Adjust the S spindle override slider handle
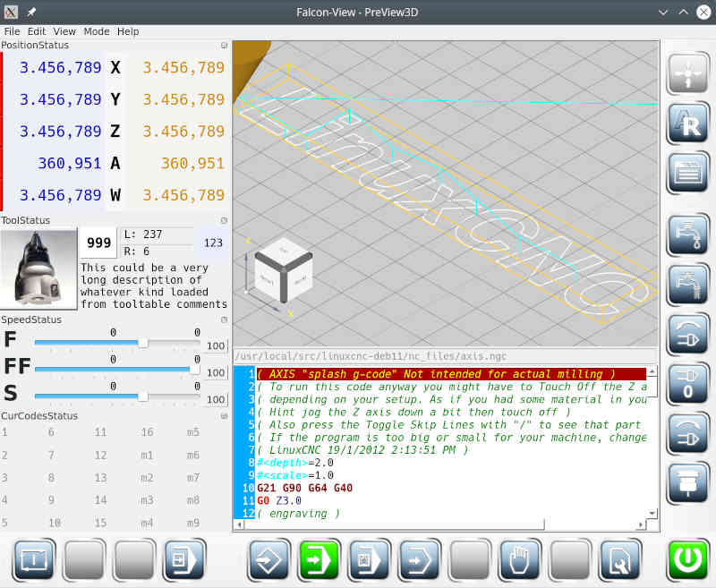This screenshot has width=716, height=588. point(143,396)
